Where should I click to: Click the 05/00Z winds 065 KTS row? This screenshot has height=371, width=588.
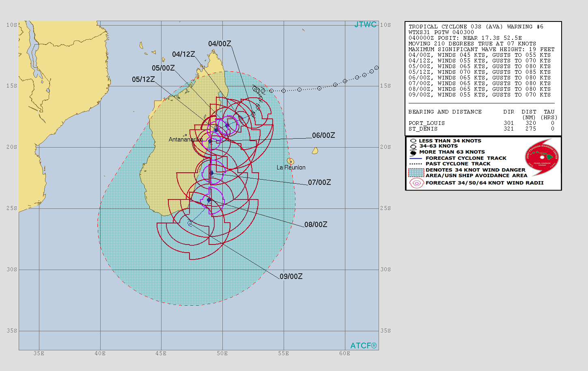click(x=480, y=66)
